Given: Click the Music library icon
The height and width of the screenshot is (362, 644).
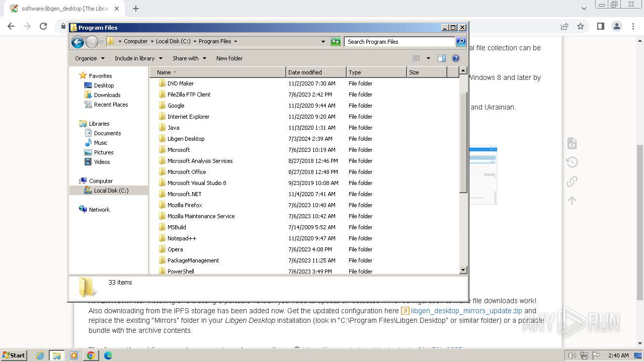Looking at the screenshot, I should click(x=88, y=143).
